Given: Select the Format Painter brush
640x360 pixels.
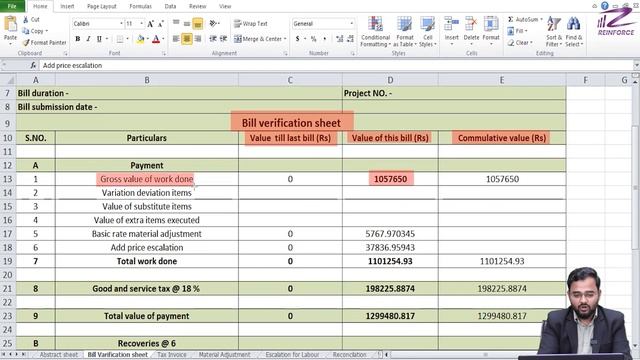Looking at the screenshot, I should (26, 42).
